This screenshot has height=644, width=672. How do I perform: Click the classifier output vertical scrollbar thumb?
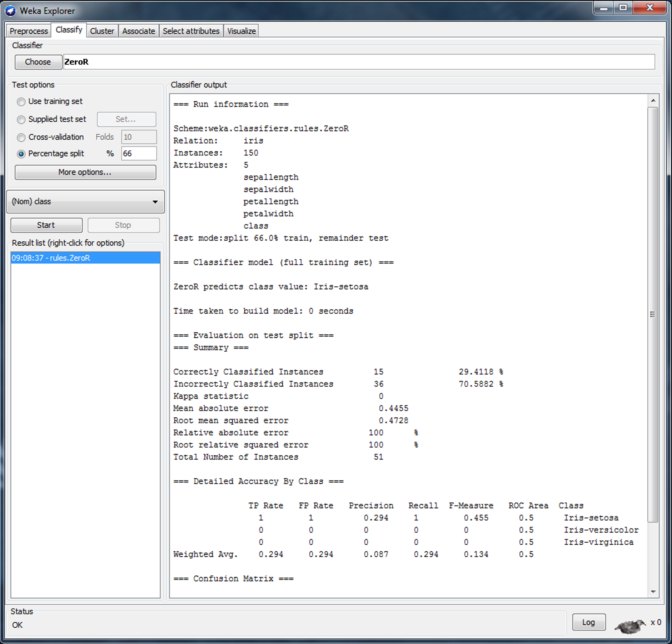[653, 314]
